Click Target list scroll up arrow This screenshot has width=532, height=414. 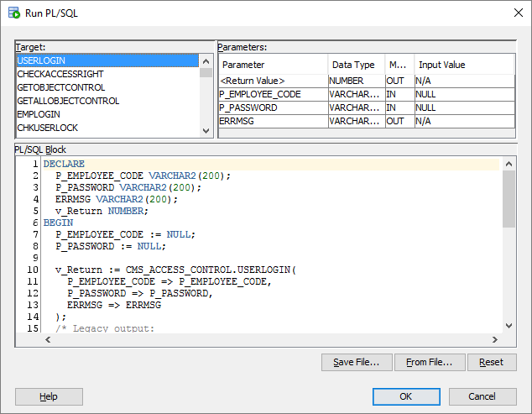[206, 61]
